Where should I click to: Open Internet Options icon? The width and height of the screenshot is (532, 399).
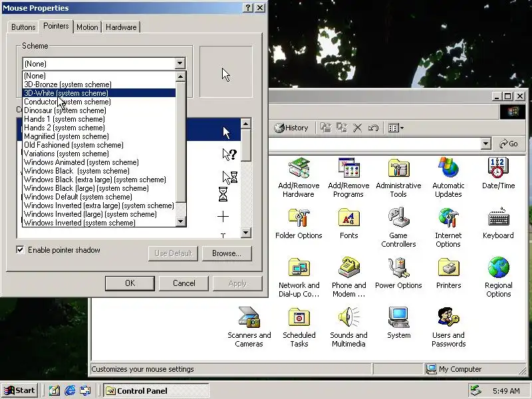tap(448, 227)
